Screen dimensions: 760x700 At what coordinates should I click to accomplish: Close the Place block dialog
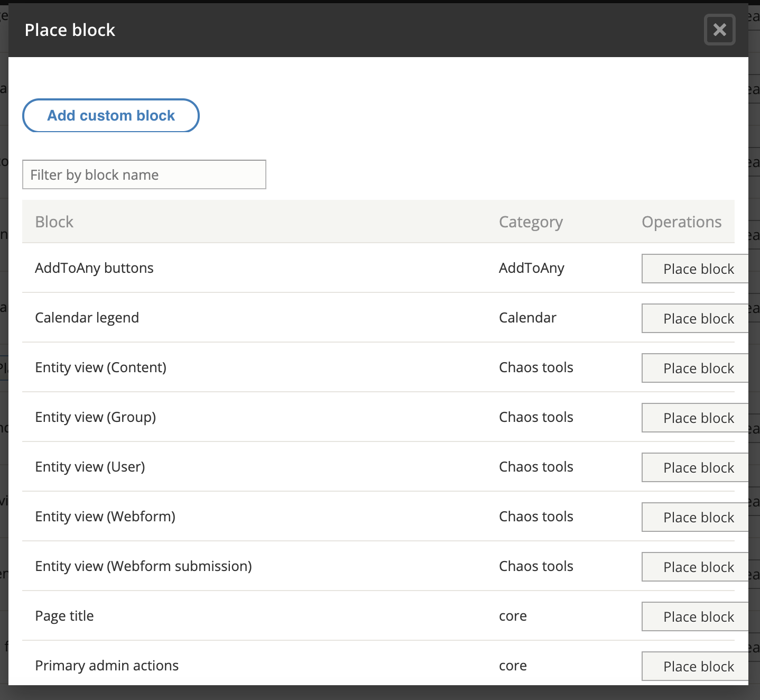(719, 30)
